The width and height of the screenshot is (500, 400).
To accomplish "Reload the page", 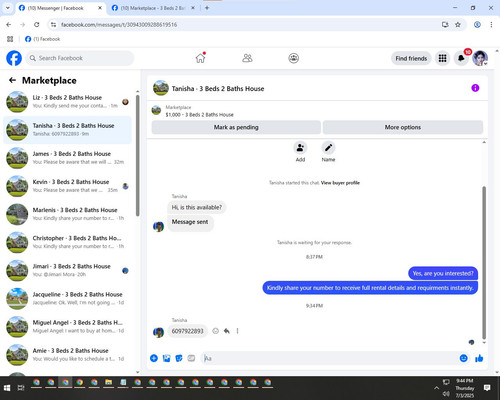I will coord(37,25).
